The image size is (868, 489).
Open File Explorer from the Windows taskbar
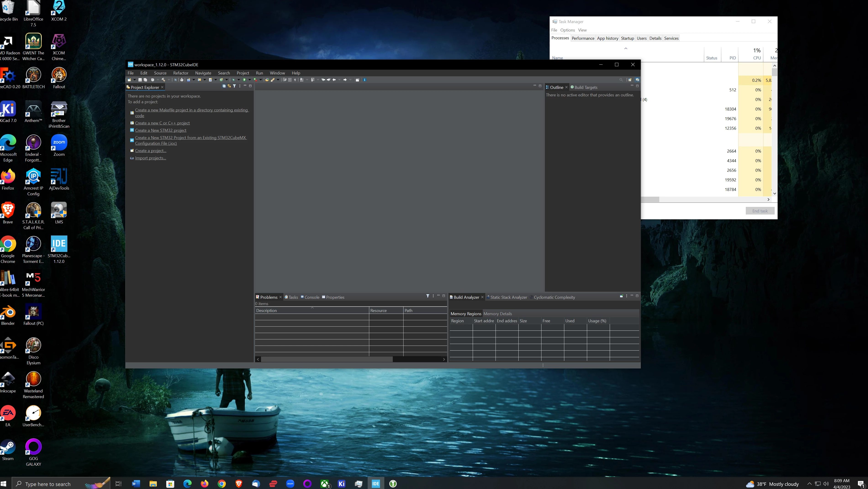click(153, 484)
